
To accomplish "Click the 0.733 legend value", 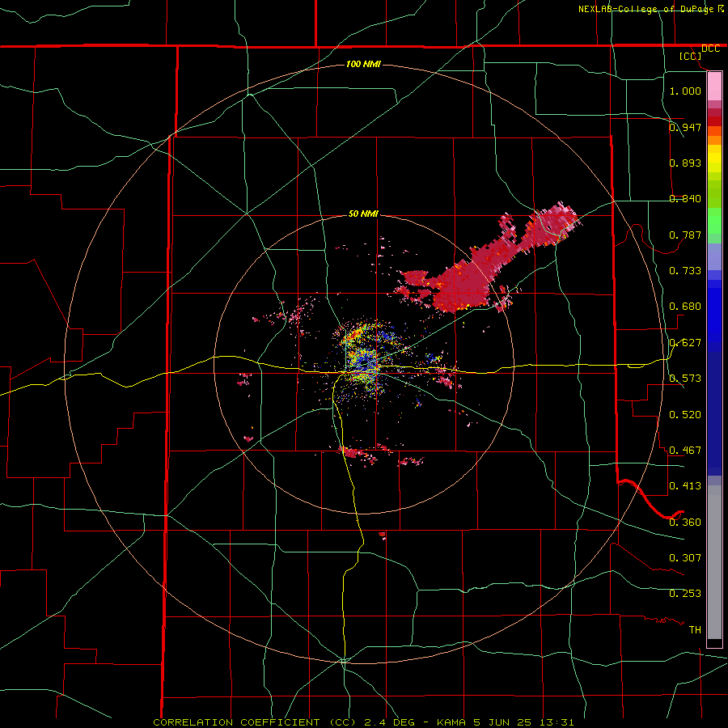I will [x=685, y=270].
